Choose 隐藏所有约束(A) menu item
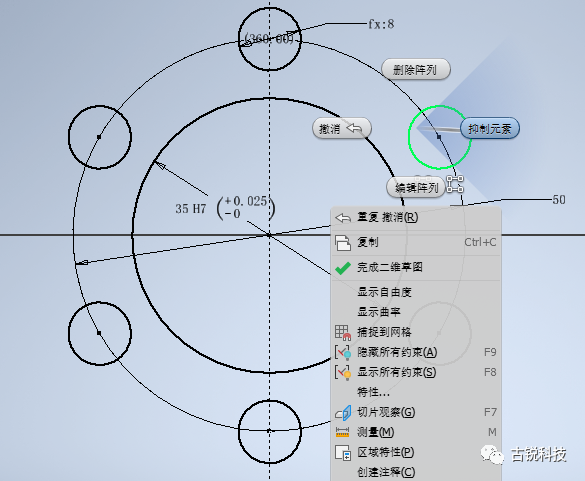The image size is (585, 481). 416,352
